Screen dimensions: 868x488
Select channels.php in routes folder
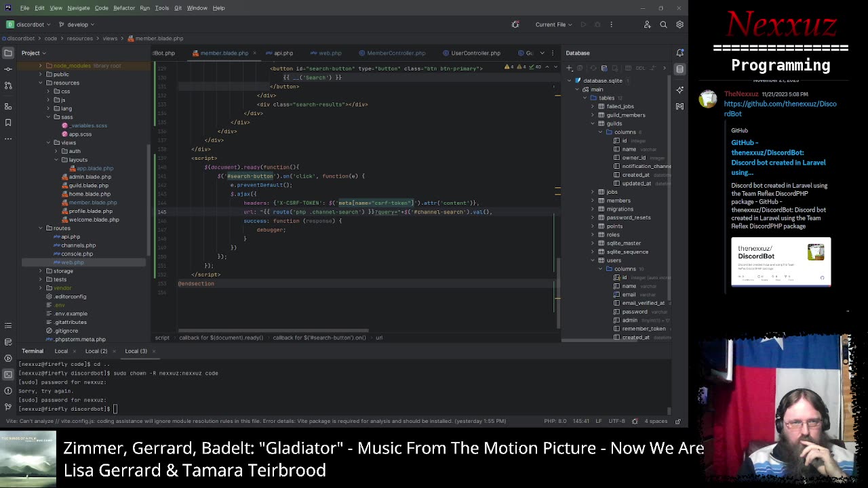(78, 245)
